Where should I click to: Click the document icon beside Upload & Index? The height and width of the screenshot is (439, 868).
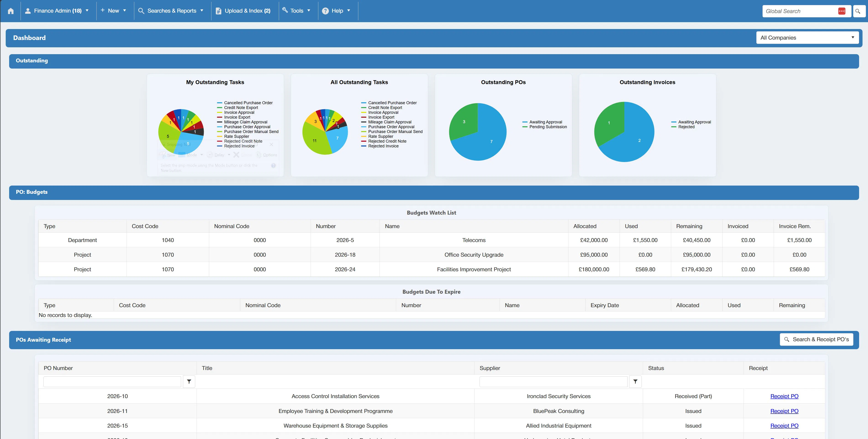pos(218,11)
